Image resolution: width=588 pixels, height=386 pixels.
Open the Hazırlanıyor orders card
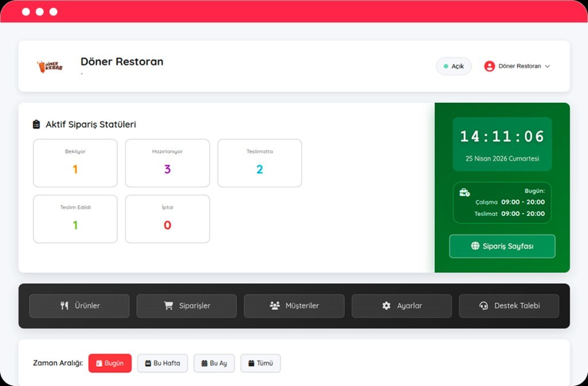[167, 163]
